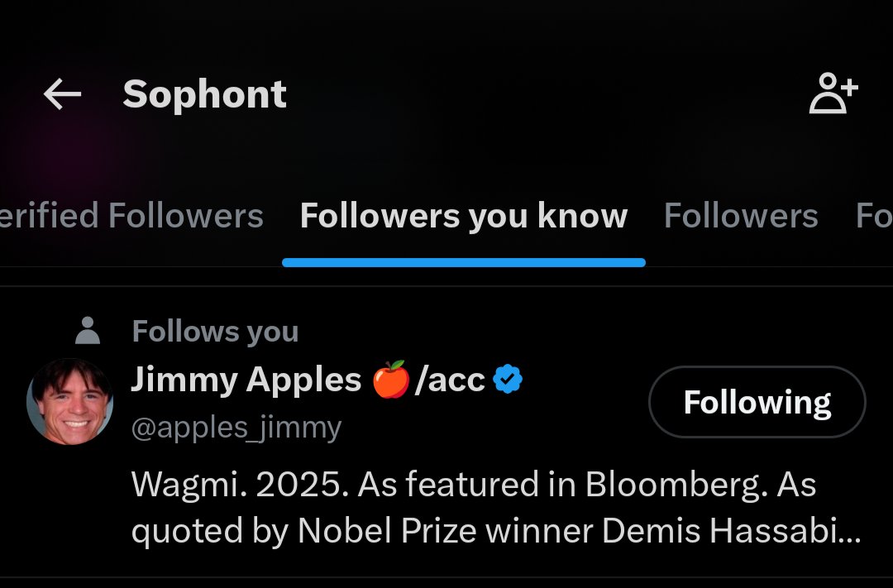Click bio line starting with Wagmi. 2025
Viewport: 893px width, 588px height.
474,485
